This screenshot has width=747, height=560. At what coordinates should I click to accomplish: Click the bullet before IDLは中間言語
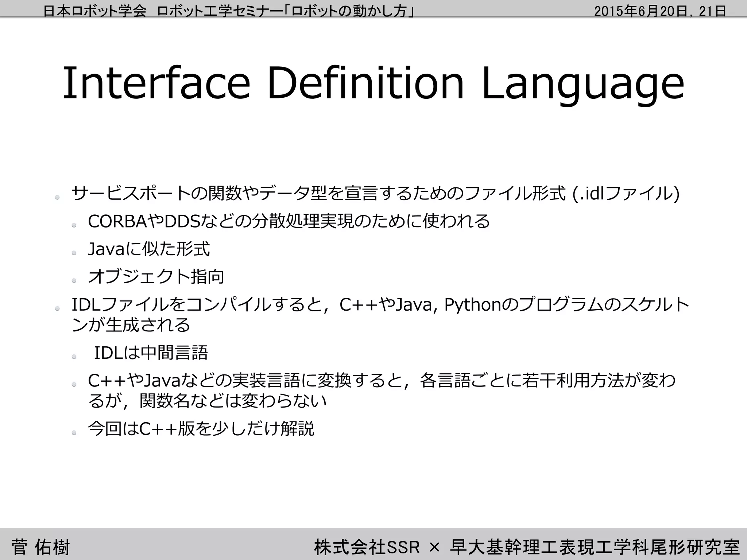tap(74, 357)
